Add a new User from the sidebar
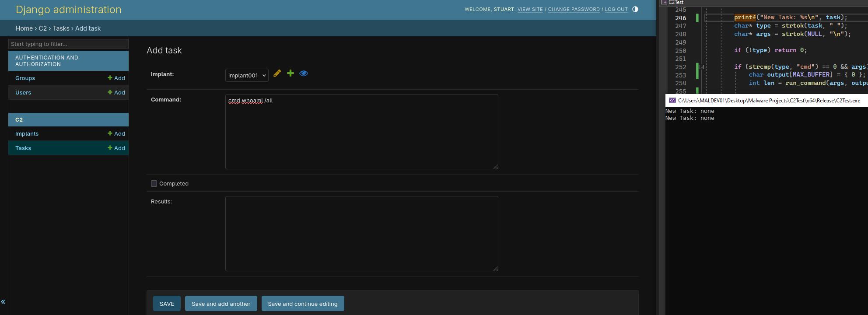868x315 pixels. [116, 92]
